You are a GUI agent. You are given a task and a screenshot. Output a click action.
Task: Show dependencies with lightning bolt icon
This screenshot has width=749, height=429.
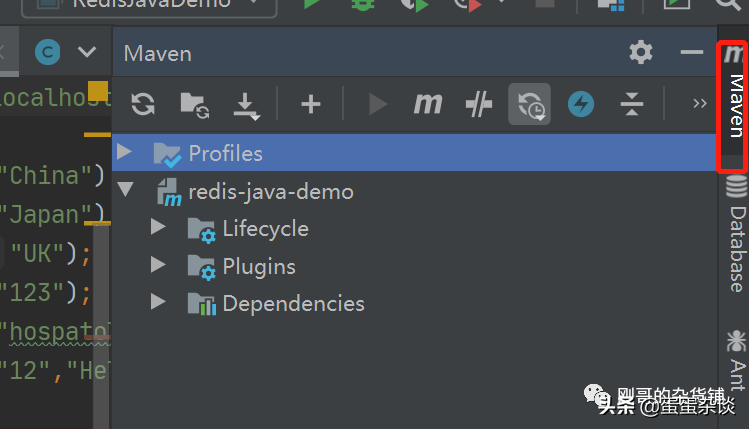(x=581, y=104)
